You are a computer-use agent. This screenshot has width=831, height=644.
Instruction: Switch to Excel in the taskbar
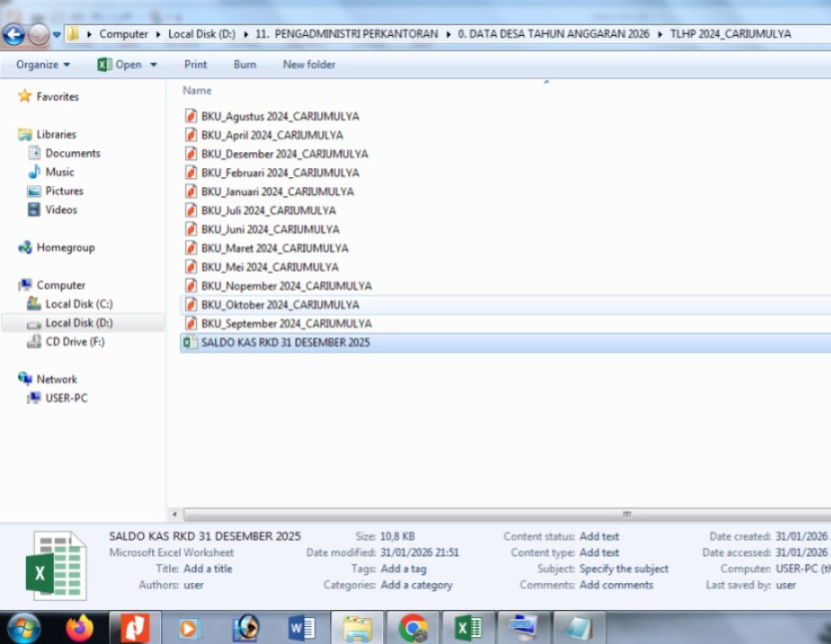point(468,628)
